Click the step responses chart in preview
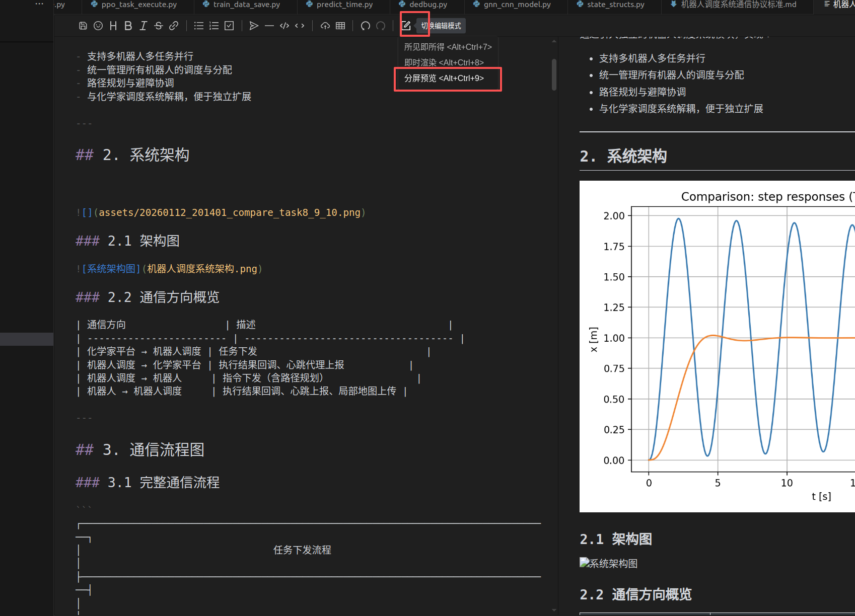 [717, 346]
